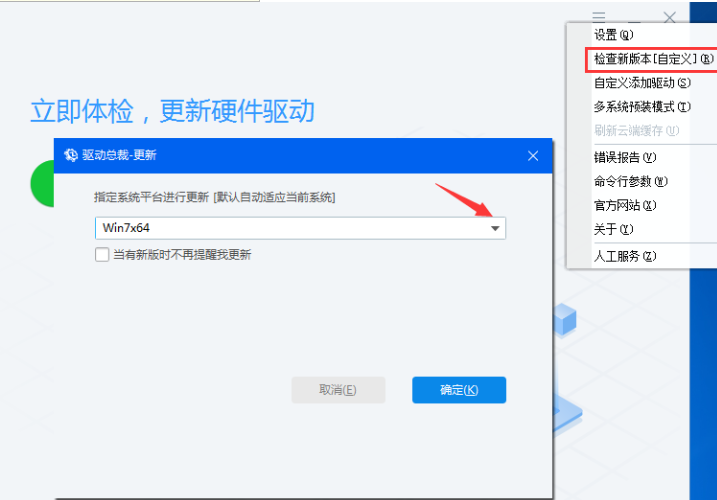
Task: Select 多系统预装模式 (T) menu item
Action: tap(642, 107)
